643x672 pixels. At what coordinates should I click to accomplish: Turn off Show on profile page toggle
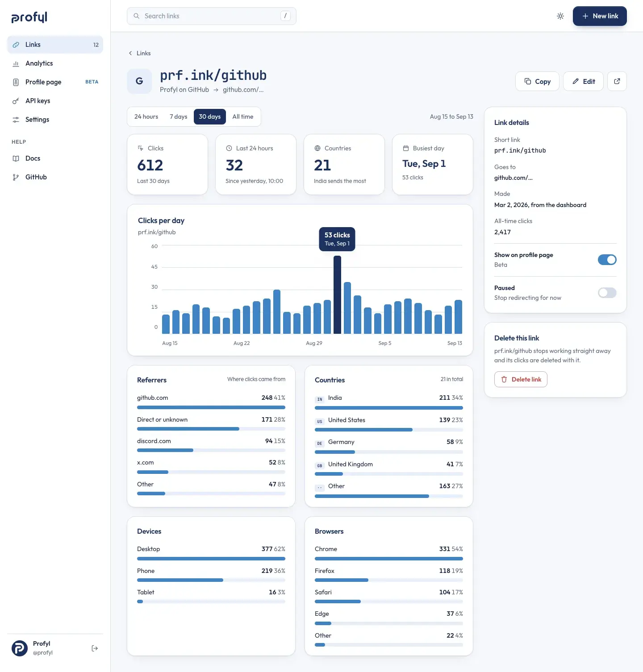[607, 260]
